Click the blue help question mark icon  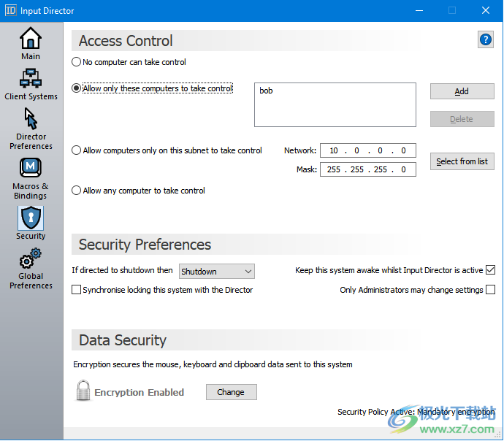tap(485, 40)
